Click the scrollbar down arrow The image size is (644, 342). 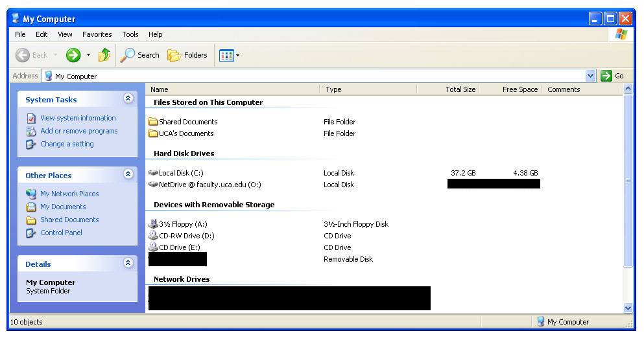[628, 308]
